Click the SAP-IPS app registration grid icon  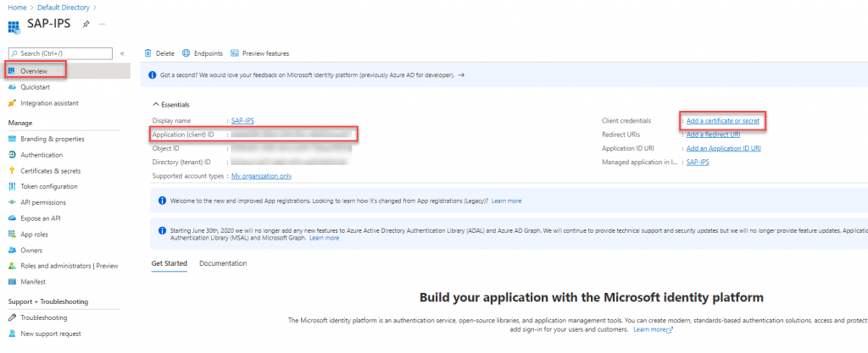click(x=14, y=26)
